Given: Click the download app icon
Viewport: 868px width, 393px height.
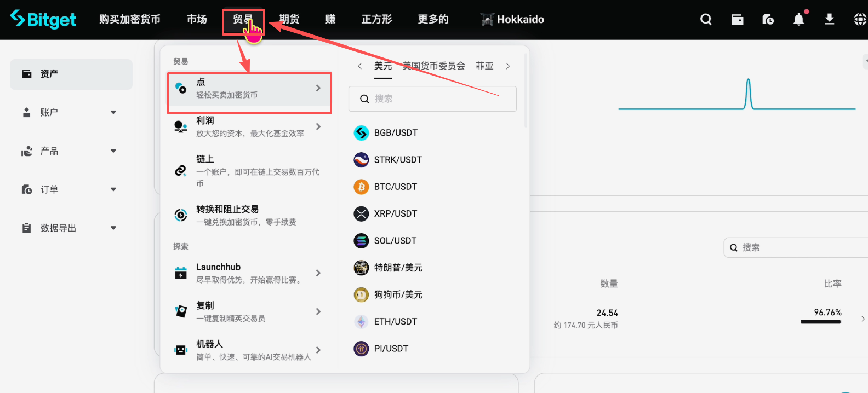Looking at the screenshot, I should click(829, 20).
